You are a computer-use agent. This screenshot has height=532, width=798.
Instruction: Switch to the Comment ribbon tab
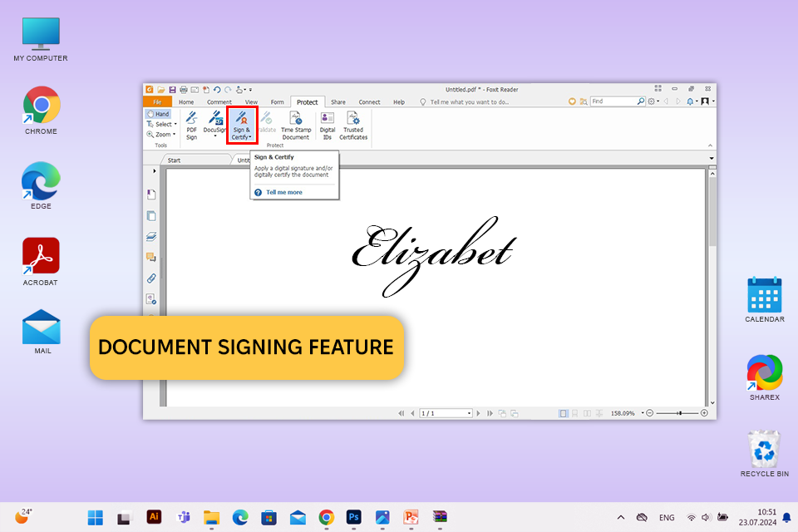(219, 101)
